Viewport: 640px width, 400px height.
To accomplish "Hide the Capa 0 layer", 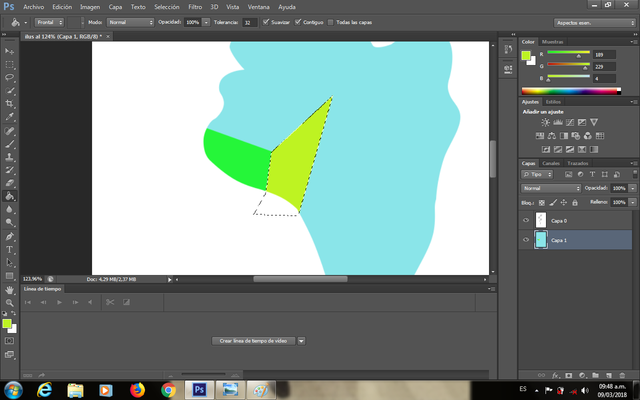I will coord(526,221).
